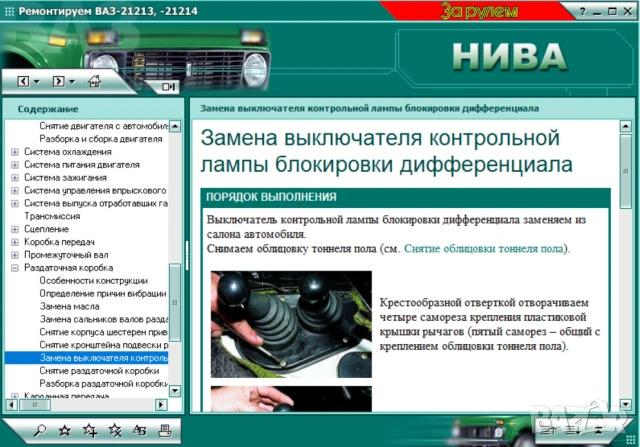
Task: Click the grid icon in the title bar
Action: coord(9,11)
